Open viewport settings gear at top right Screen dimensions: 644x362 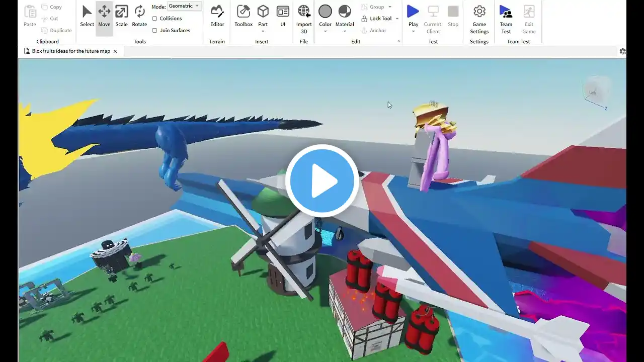pos(623,51)
